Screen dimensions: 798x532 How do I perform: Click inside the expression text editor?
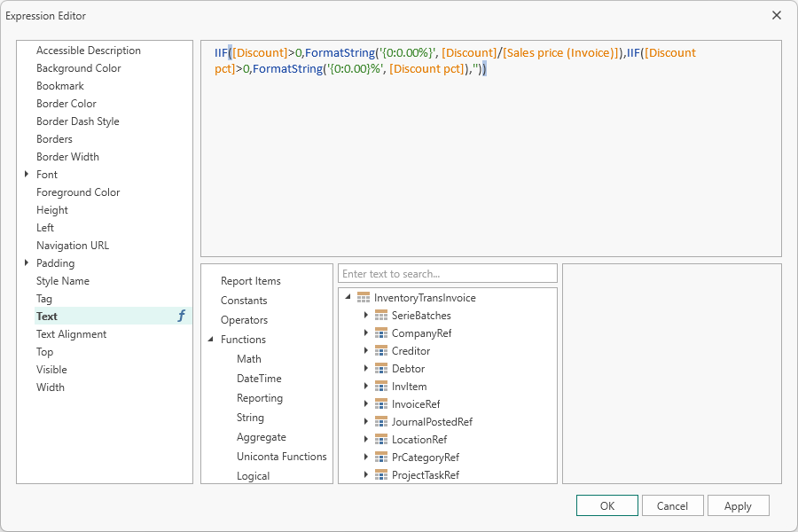click(491, 149)
